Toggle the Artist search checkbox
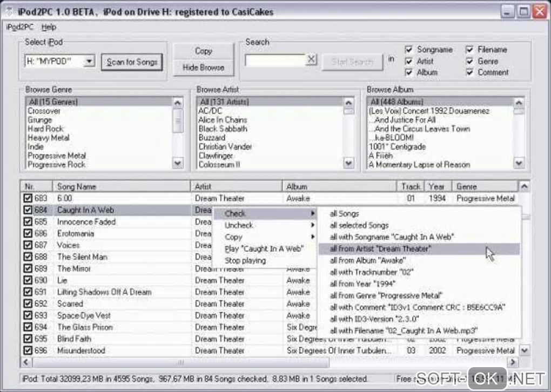Viewport: 551px width, 392px height. tap(409, 61)
